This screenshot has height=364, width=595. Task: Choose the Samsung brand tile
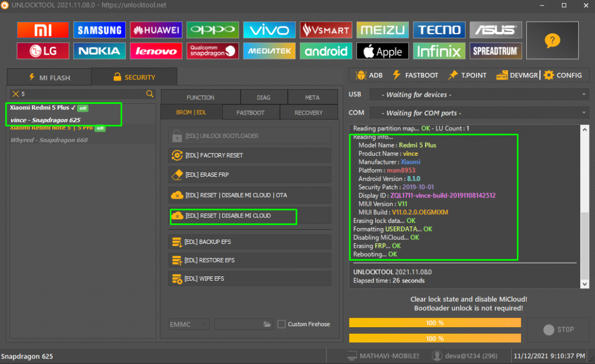click(100, 30)
